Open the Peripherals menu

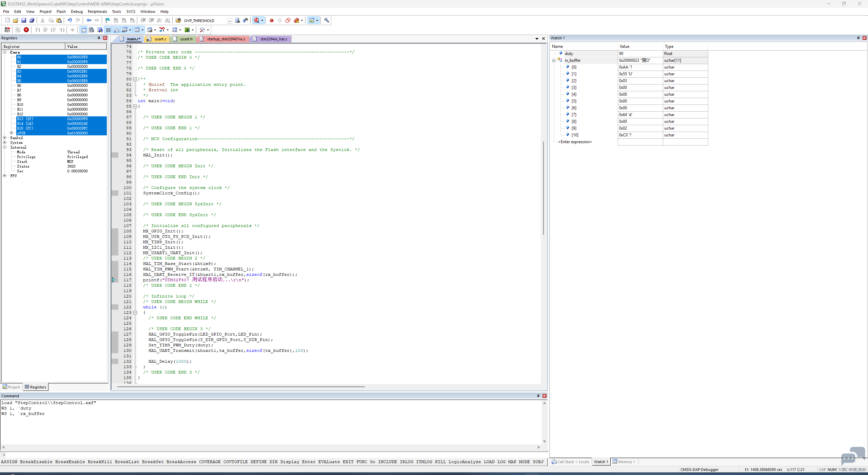click(x=97, y=12)
